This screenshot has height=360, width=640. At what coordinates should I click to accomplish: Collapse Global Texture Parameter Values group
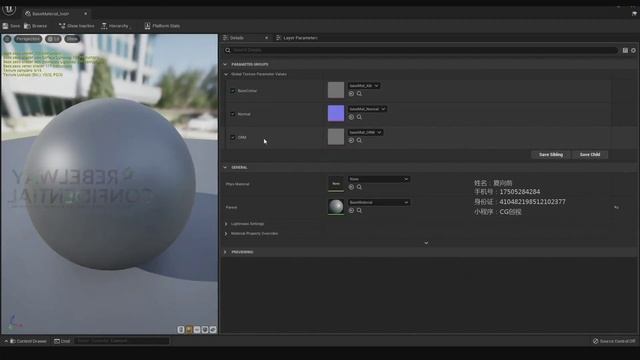coord(226,74)
